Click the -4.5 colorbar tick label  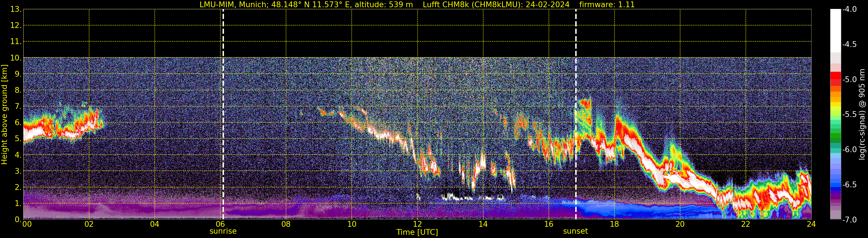pos(850,44)
